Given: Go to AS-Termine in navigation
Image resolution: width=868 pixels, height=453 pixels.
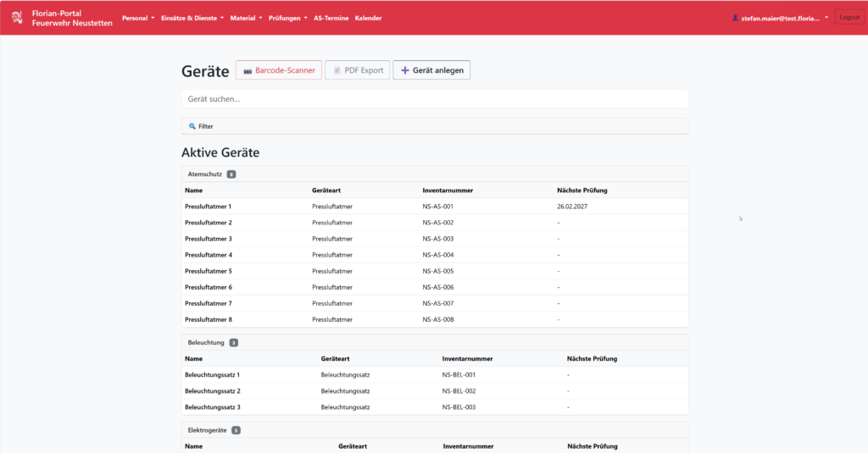Looking at the screenshot, I should pyautogui.click(x=331, y=18).
